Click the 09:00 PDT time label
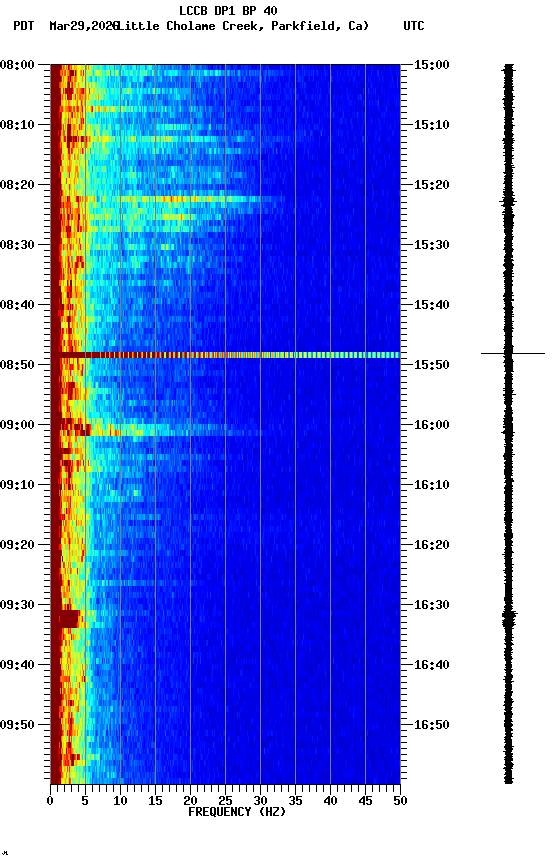 click(17, 425)
